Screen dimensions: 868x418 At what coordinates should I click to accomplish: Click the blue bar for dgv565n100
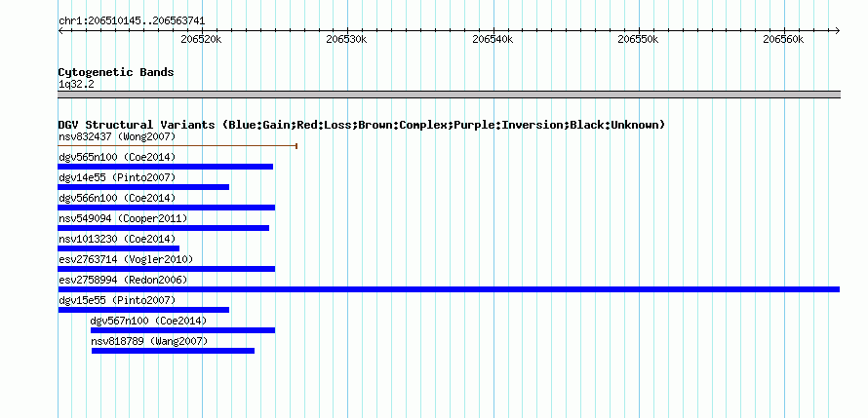tap(166, 167)
